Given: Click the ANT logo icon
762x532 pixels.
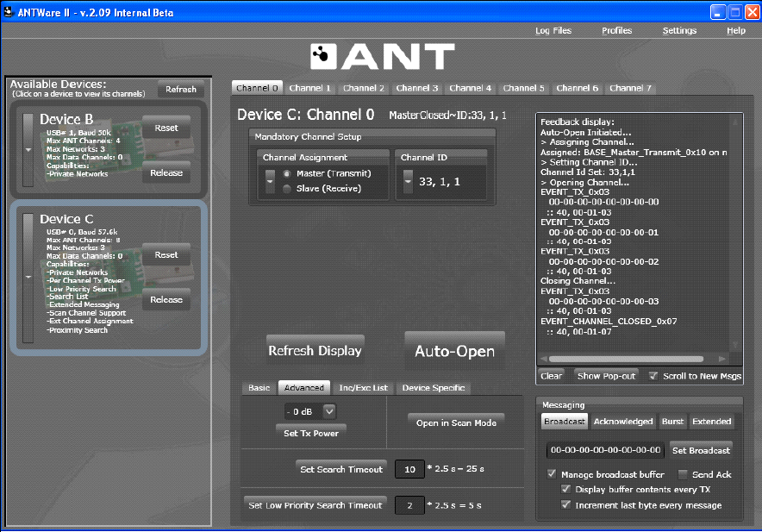Looking at the screenshot, I should [x=323, y=56].
